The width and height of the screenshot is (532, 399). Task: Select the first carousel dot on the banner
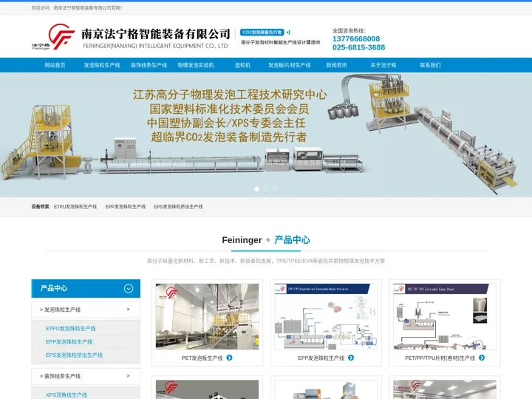pos(257,188)
